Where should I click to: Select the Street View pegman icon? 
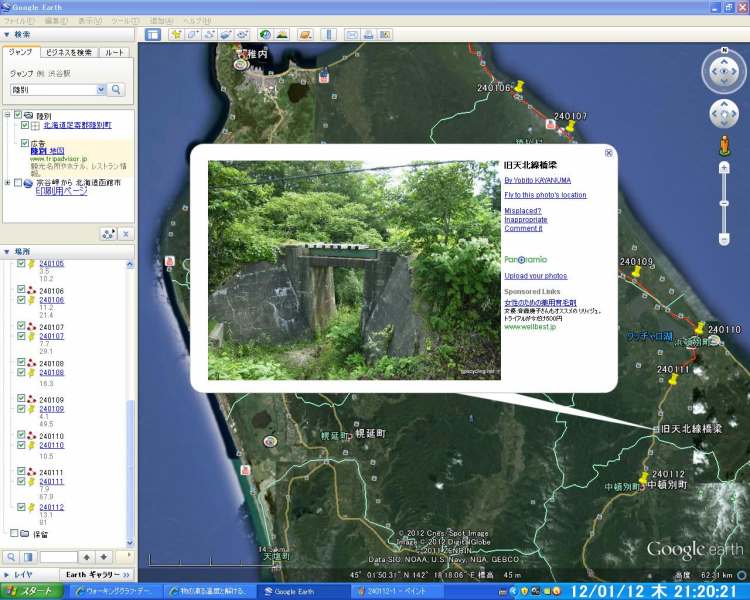(724, 146)
